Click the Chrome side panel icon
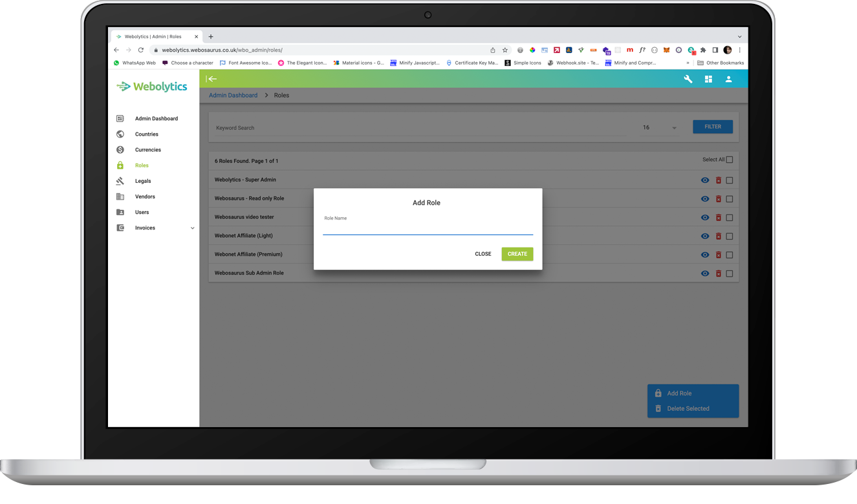The width and height of the screenshot is (857, 504). click(x=715, y=50)
